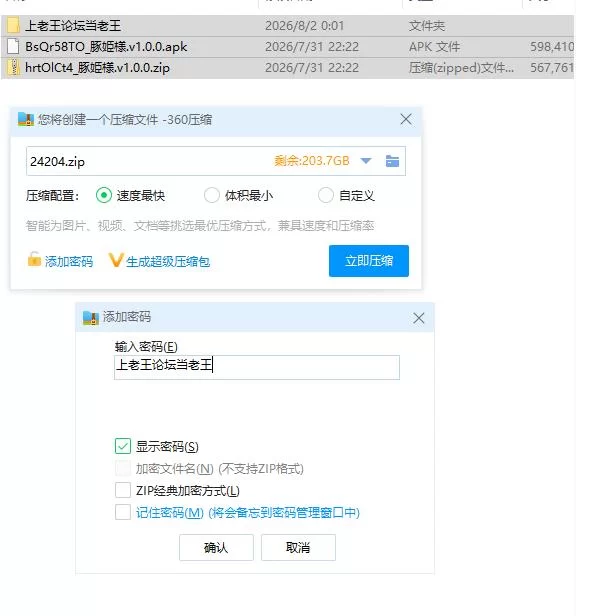Select the row hrtOlCt4_豚姫様.v1.0.0.zip

[287, 68]
